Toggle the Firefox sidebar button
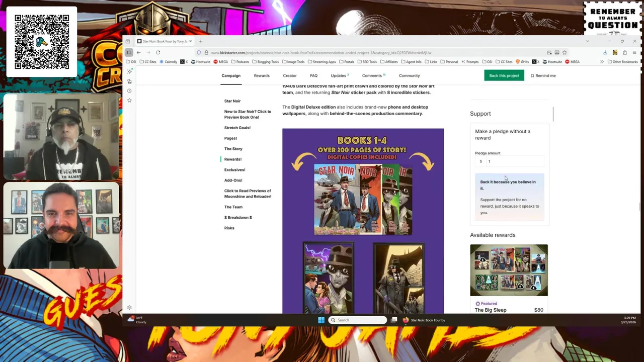 pyautogui.click(x=129, y=52)
